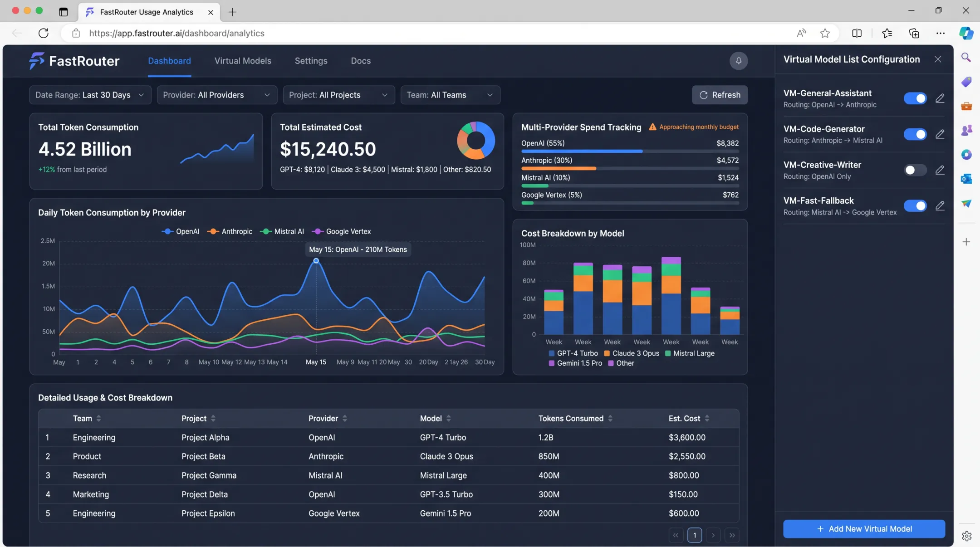The width and height of the screenshot is (980, 547).
Task: Click the Refresh button
Action: pos(720,95)
